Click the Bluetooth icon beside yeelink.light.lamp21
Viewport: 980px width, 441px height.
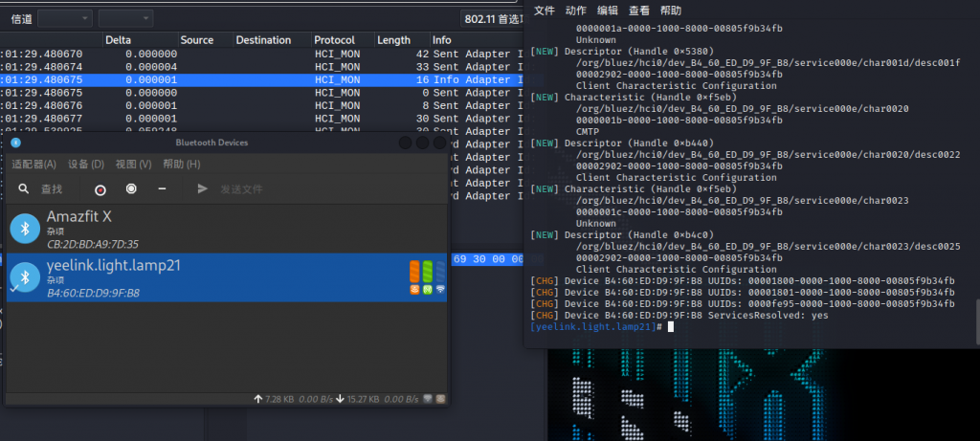point(25,277)
